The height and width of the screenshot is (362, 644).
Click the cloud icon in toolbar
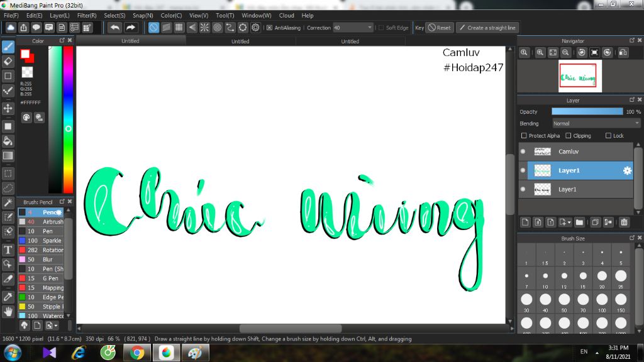coord(11,28)
